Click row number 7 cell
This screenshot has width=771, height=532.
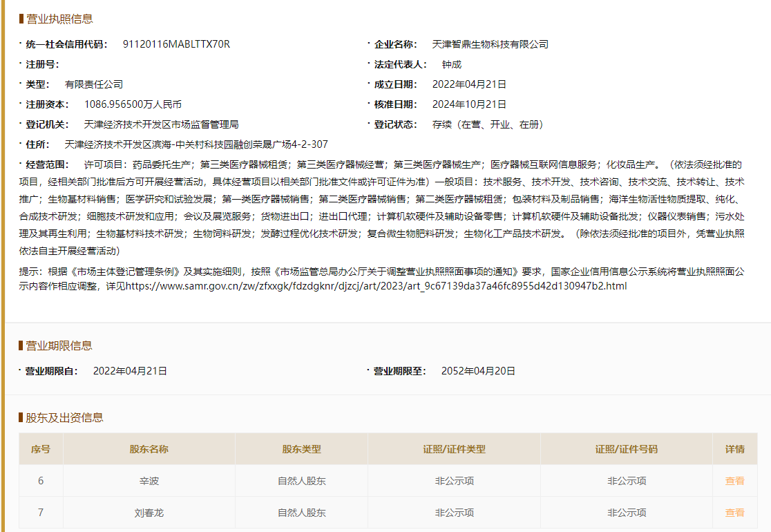tap(41, 513)
